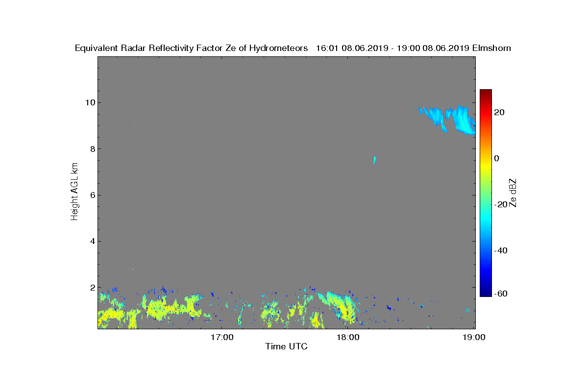This screenshot has height=392, width=588.
Task: Click the colorbar tick label 20
Action: coord(500,112)
